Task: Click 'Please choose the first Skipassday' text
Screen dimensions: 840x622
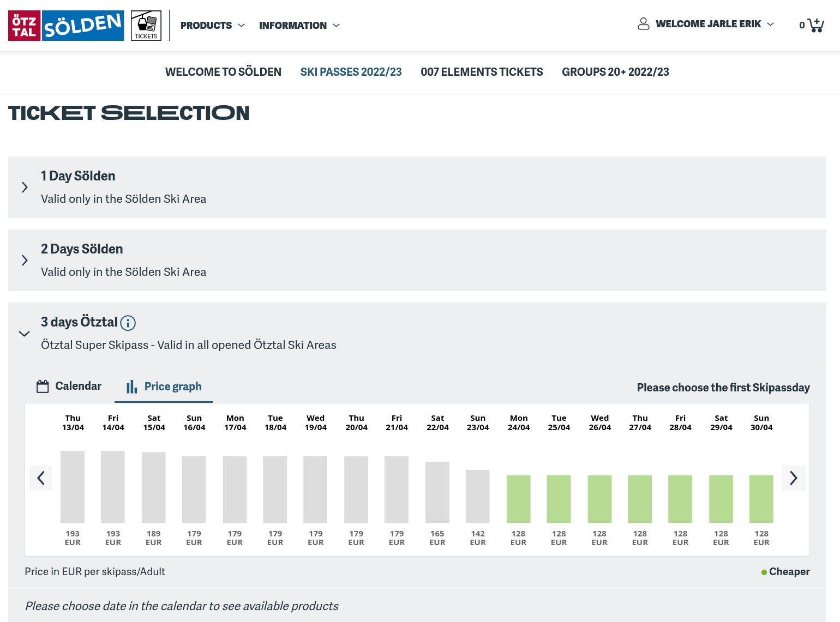Action: click(x=723, y=388)
